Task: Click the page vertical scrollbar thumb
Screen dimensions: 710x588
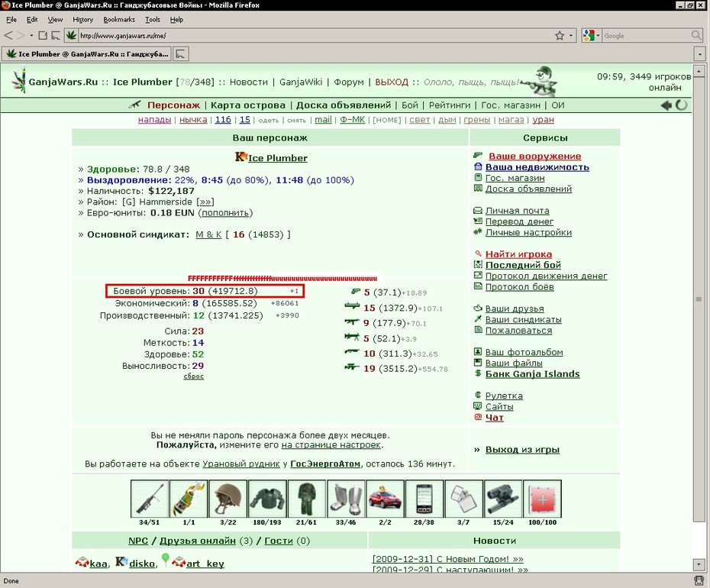Action: (x=699, y=299)
